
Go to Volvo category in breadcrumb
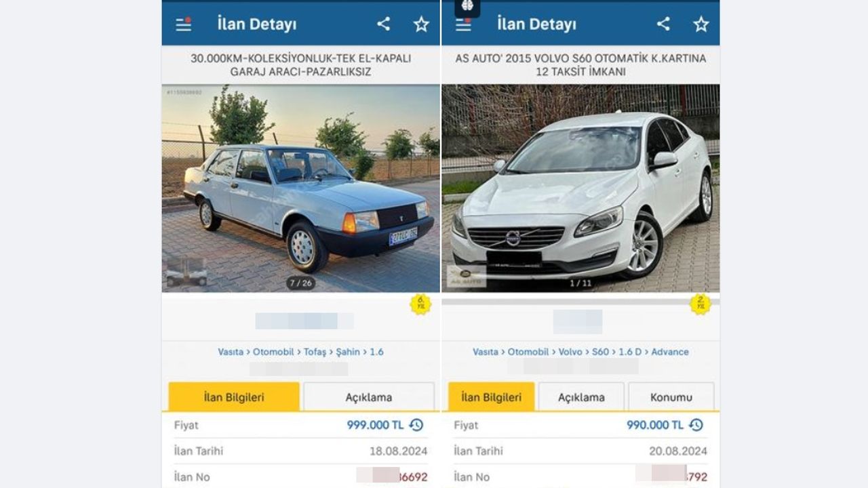pos(570,352)
